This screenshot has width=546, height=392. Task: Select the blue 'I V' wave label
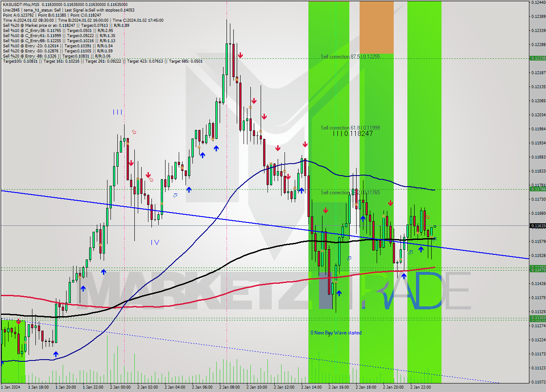point(155,242)
